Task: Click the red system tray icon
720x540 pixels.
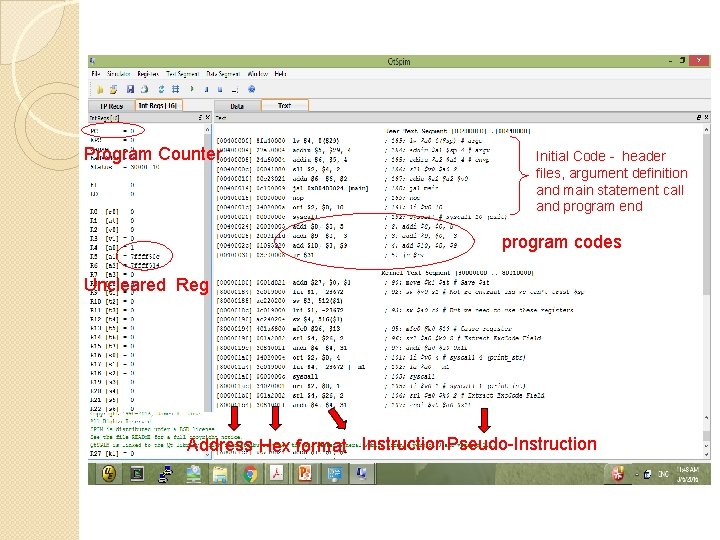Action: 618,473
